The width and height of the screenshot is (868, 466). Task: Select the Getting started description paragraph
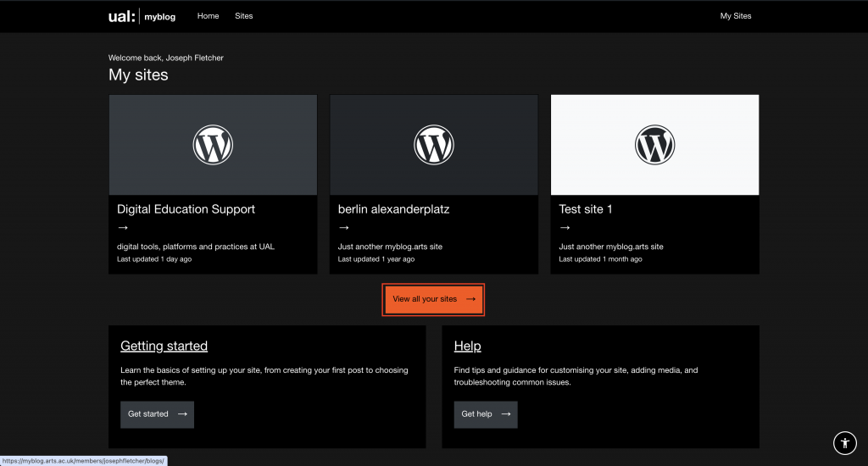click(x=264, y=376)
